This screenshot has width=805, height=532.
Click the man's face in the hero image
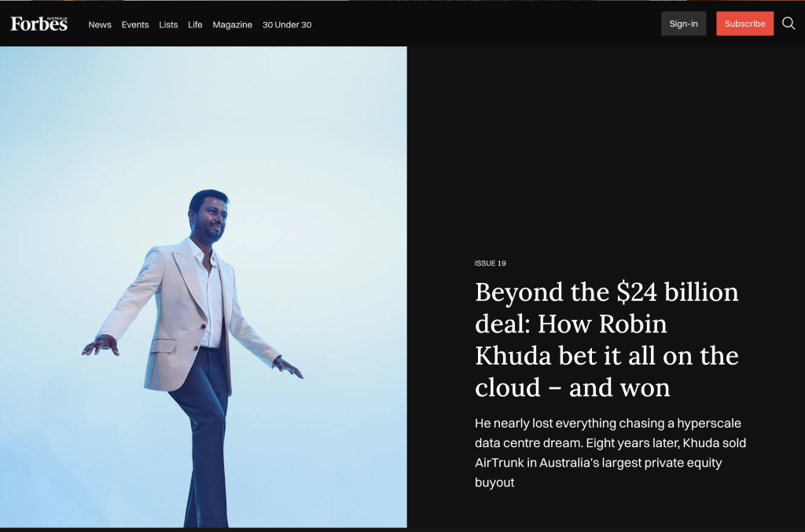coord(208,218)
